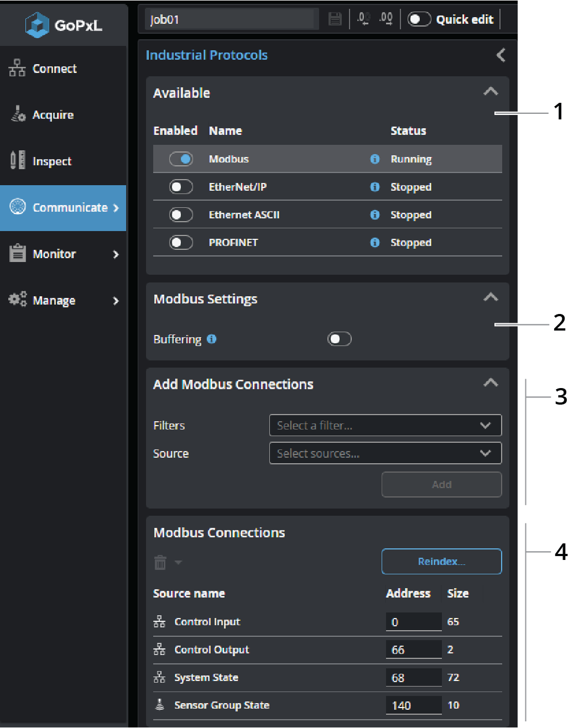The width and height of the screenshot is (568, 728).
Task: Open the Filters dropdown
Action: coord(385,426)
